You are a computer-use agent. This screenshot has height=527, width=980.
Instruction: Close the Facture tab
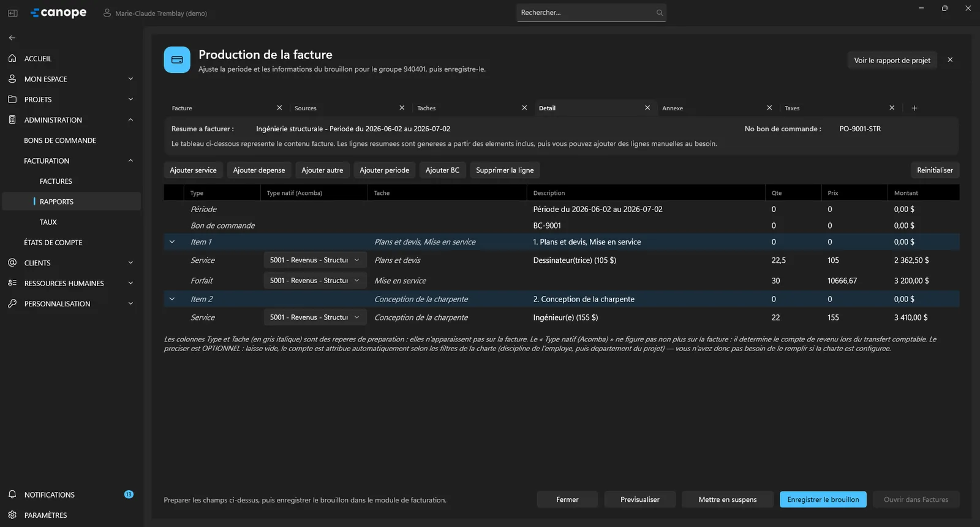279,108
